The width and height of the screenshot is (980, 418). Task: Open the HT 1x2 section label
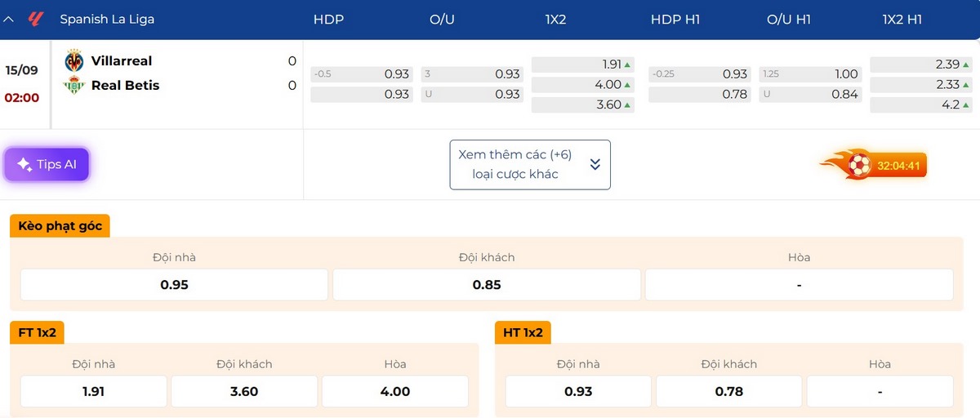(523, 332)
